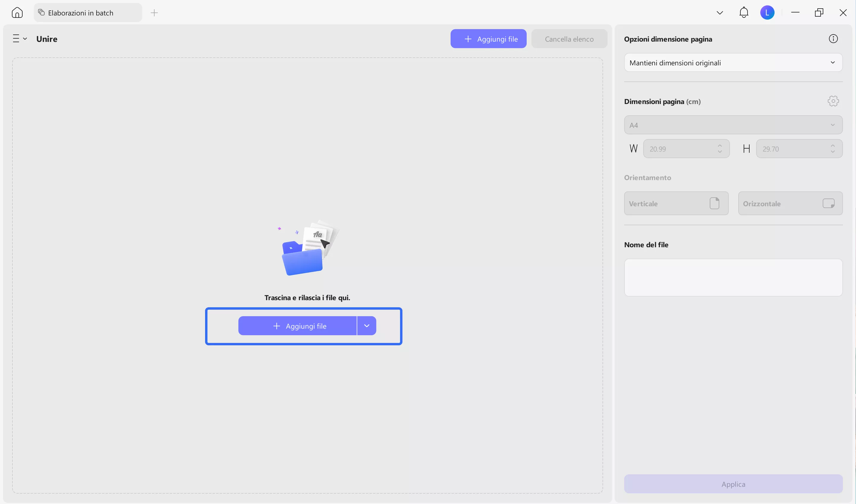856x504 pixels.
Task: Open the file list view menu
Action: [19, 38]
